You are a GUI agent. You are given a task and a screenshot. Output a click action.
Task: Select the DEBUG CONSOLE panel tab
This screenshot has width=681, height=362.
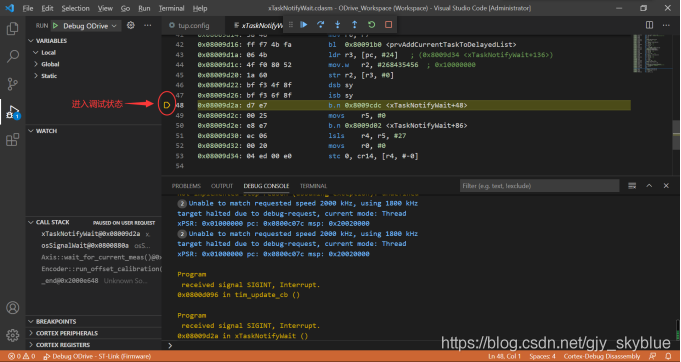point(266,186)
